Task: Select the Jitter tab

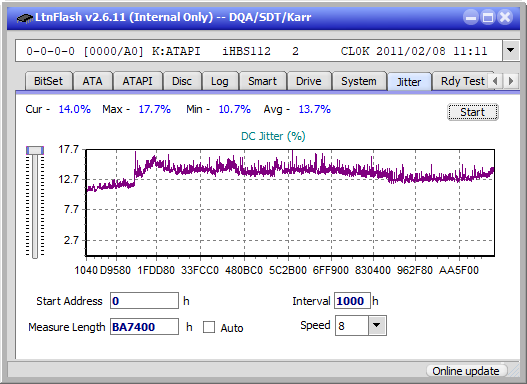Action: [409, 82]
